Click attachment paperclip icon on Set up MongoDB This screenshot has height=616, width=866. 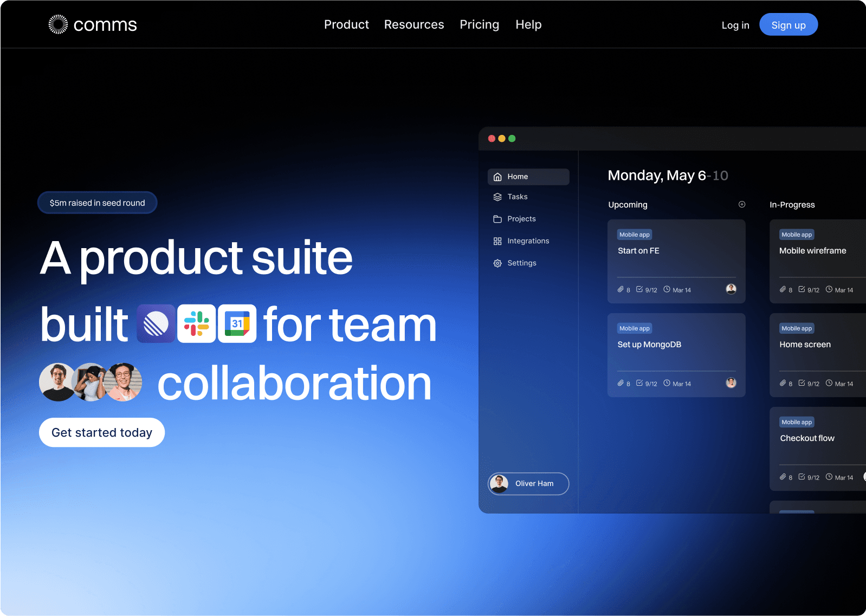pos(621,383)
